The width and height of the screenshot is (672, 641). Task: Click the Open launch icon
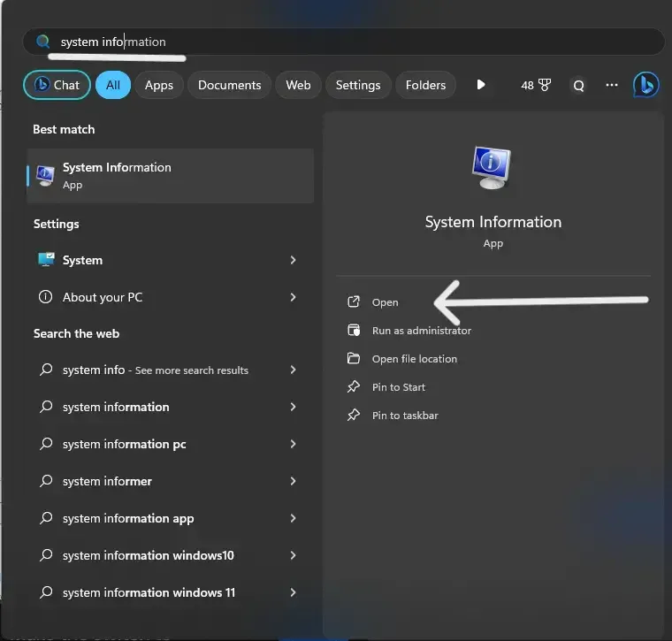pyautogui.click(x=353, y=301)
